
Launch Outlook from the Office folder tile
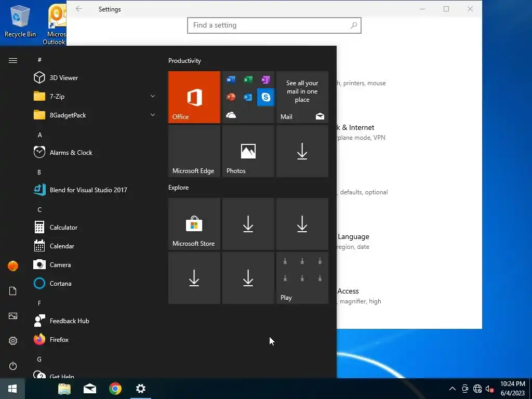pyautogui.click(x=248, y=97)
